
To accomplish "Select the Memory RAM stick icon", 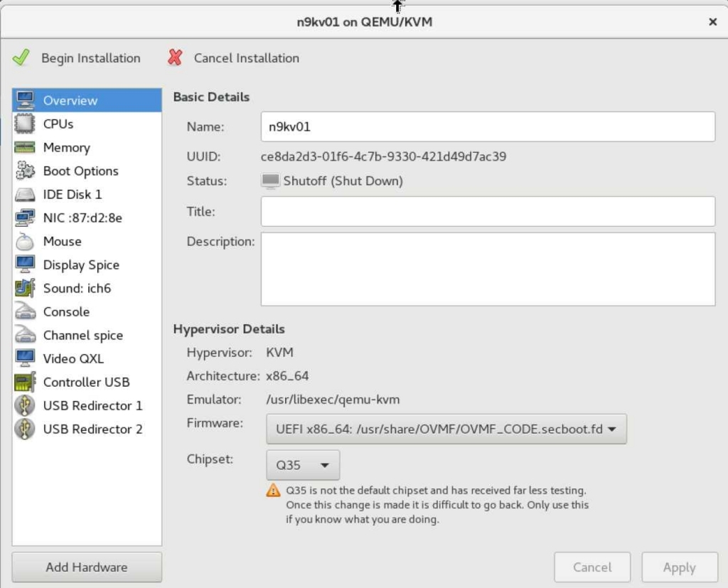I will (25, 147).
